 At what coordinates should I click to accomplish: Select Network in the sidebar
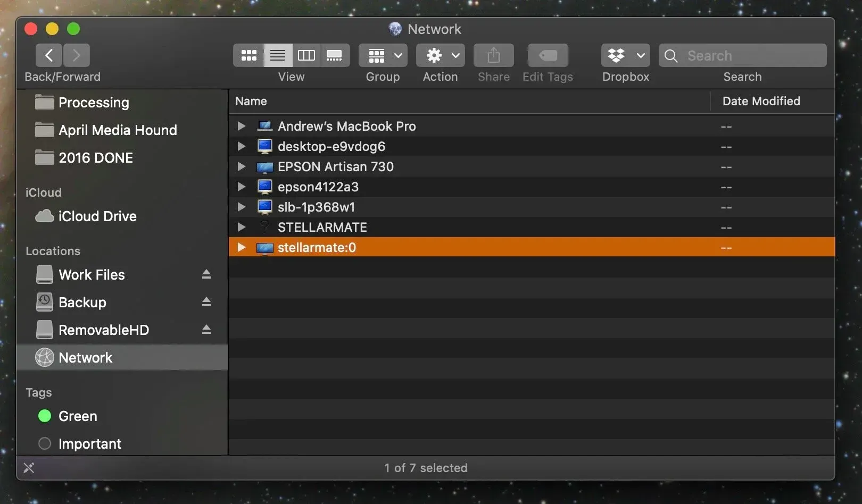point(85,357)
